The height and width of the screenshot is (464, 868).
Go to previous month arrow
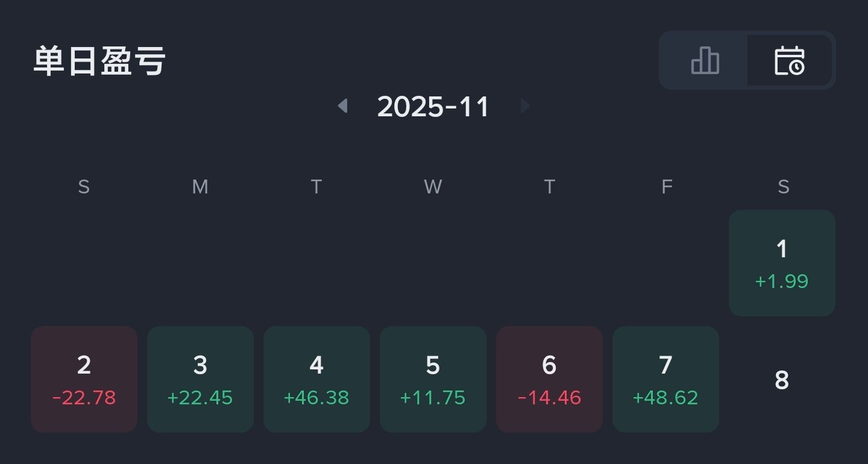tap(342, 106)
